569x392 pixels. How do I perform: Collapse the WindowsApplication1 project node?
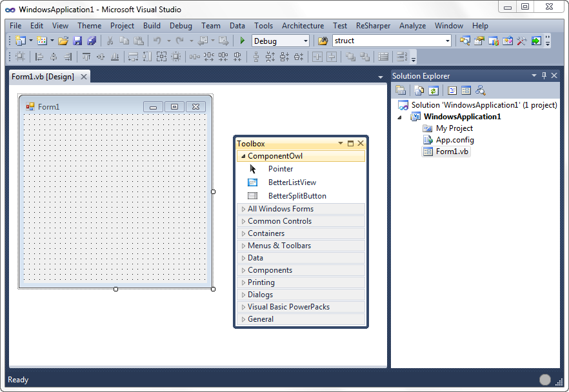[x=399, y=117]
